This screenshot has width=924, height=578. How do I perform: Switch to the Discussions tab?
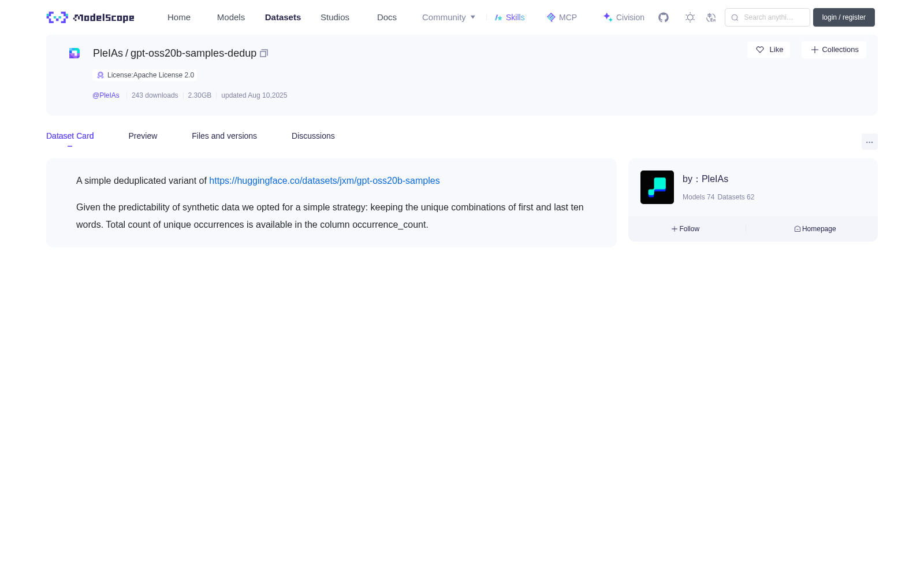point(313,136)
